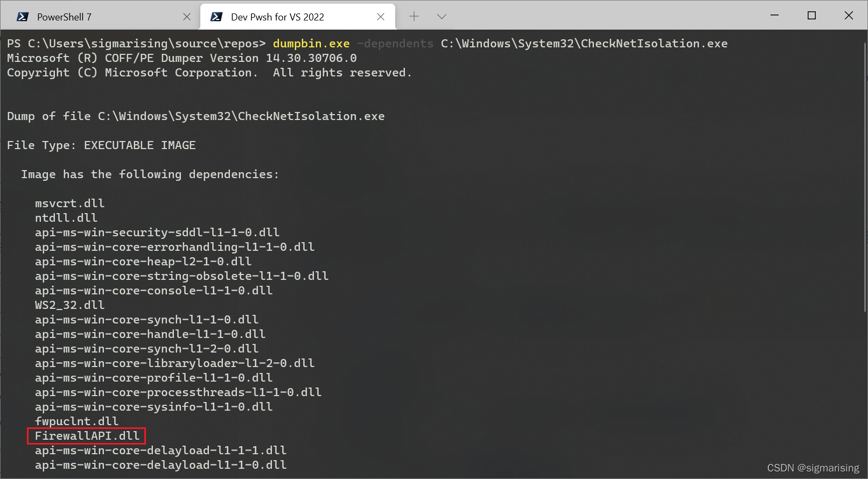Close the PowerShell 7 tab

pos(187,17)
